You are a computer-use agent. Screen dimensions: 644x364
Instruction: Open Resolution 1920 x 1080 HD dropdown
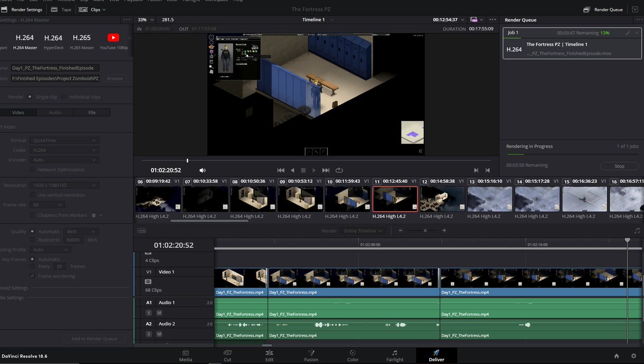(x=64, y=185)
